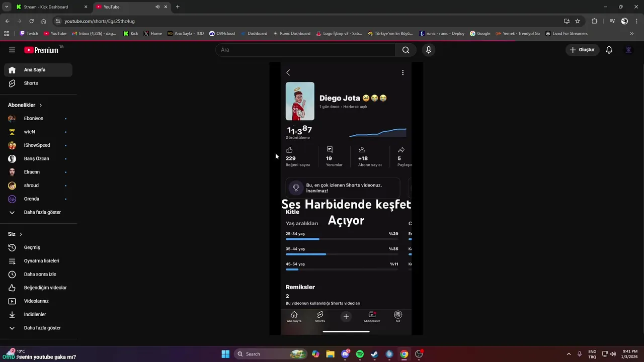Open the Elraenn subscription channel
The height and width of the screenshot is (362, 644).
(38, 172)
